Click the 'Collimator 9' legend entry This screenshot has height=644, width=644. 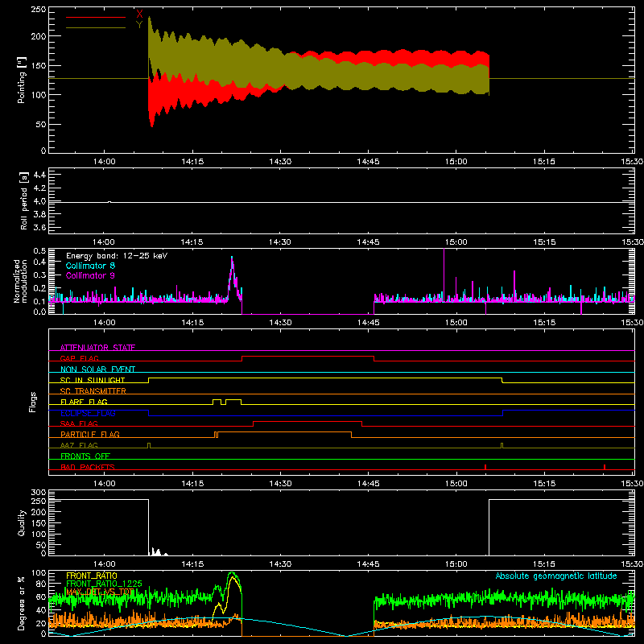[x=90, y=275]
